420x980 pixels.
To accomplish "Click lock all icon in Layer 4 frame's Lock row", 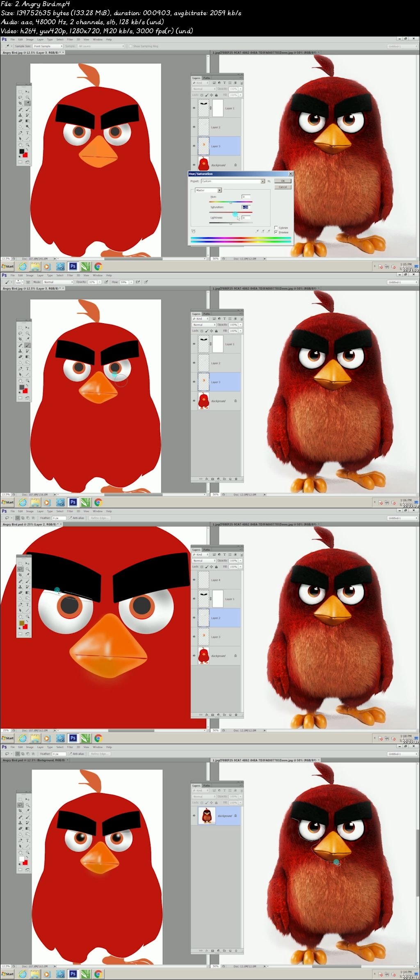I will coord(216,567).
